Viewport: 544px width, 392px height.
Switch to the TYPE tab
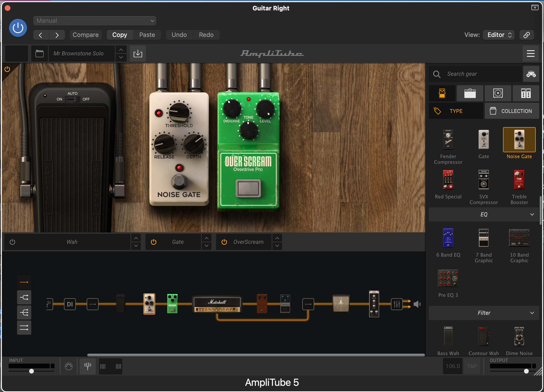tap(456, 111)
